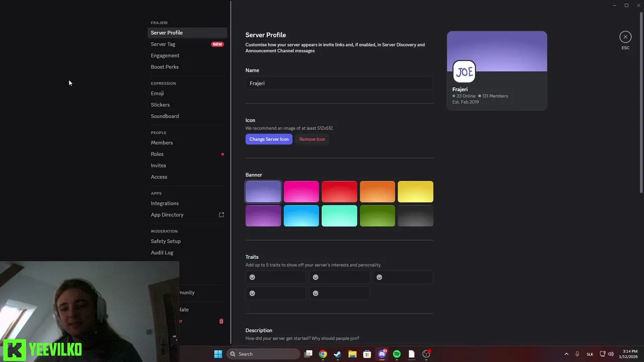This screenshot has height=362, width=644.
Task: Select the red banner color
Action: click(x=339, y=192)
